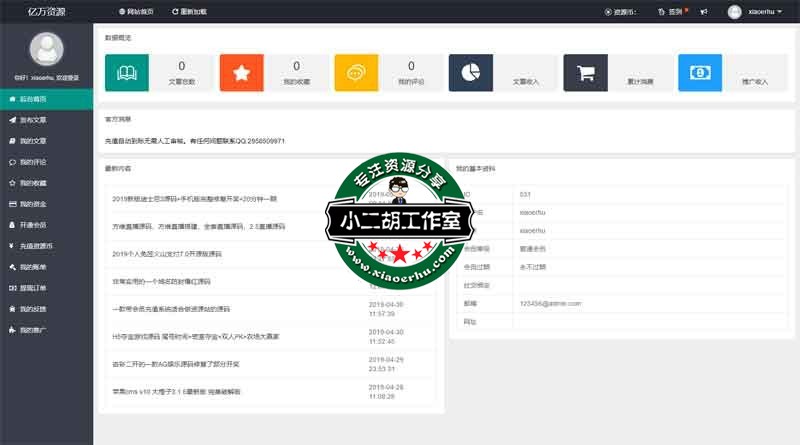This screenshot has height=445, width=800.
Task: Open 开通会员 in the sidebar
Action: 46,225
